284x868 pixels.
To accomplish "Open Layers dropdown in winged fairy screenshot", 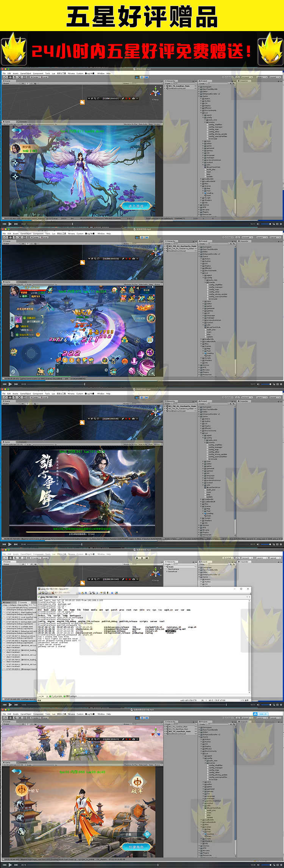I will pos(262,77).
